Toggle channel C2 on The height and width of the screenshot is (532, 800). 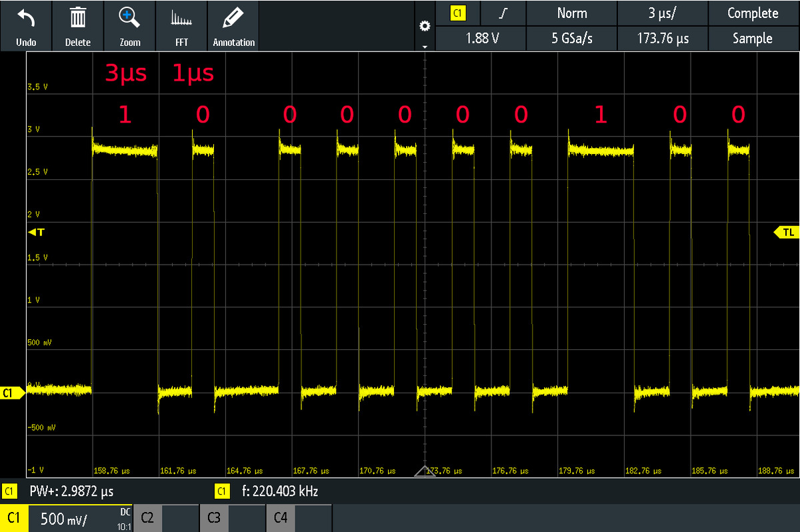(x=166, y=517)
